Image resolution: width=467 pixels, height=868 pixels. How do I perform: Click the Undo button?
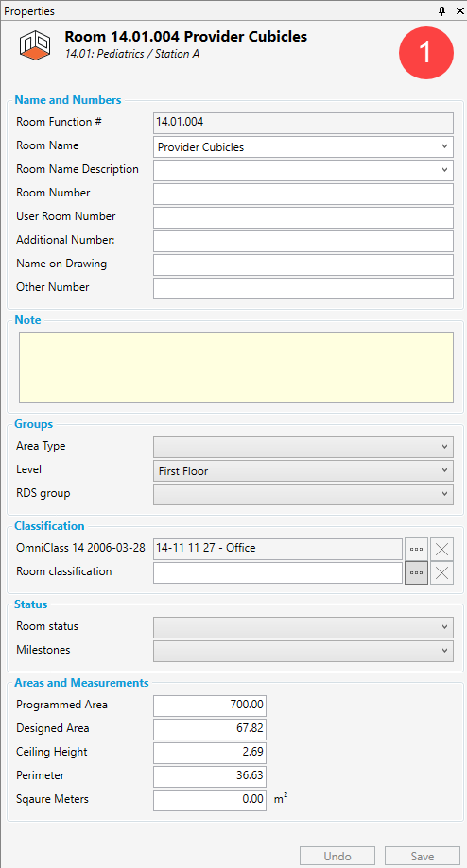(x=337, y=856)
